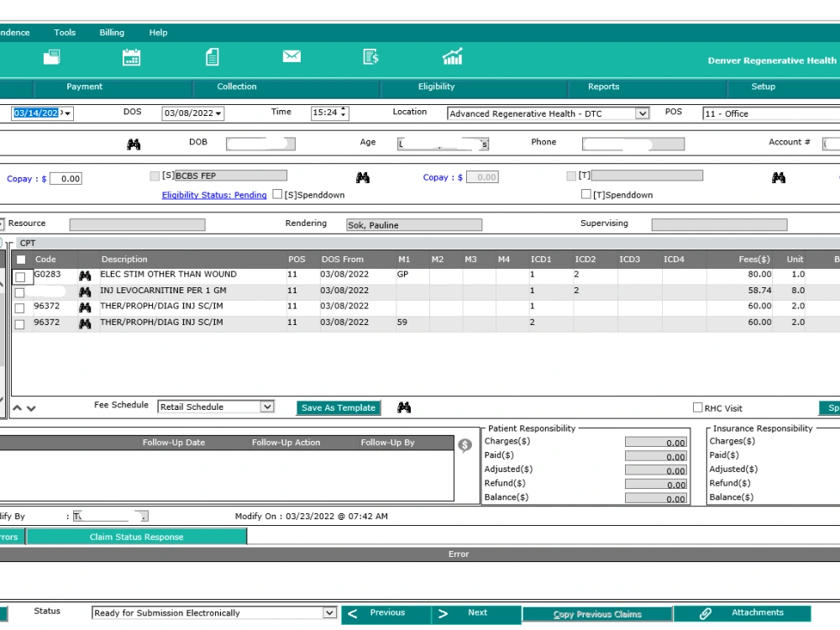Viewport: 840px width, 630px height.
Task: Lookup binoculars in 96372 row without modifier
Action: click(x=85, y=307)
